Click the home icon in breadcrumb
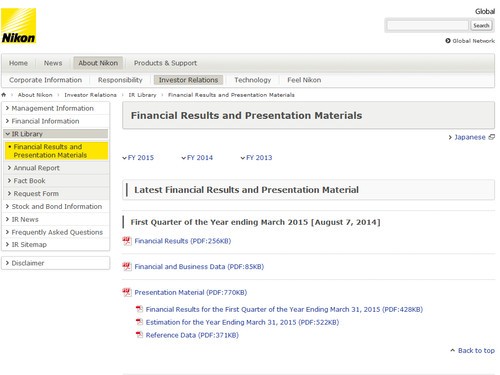Viewport: 500px width, 375px height. click(x=4, y=95)
